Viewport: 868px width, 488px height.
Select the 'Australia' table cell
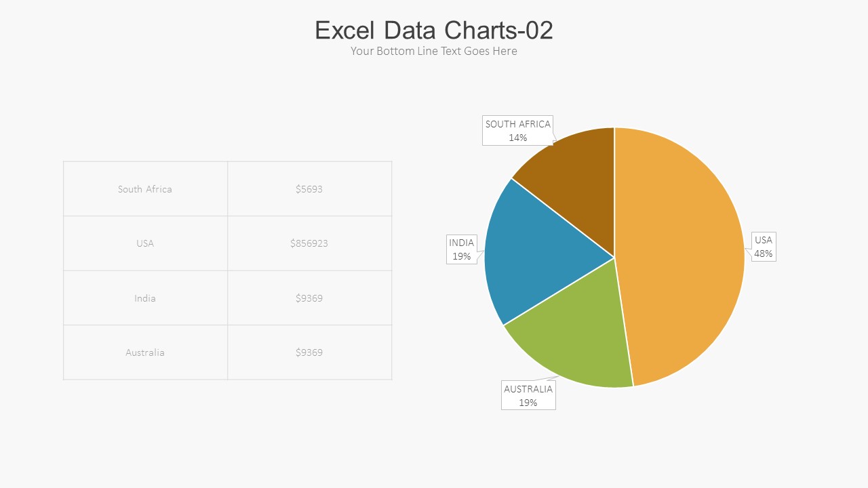click(x=145, y=352)
